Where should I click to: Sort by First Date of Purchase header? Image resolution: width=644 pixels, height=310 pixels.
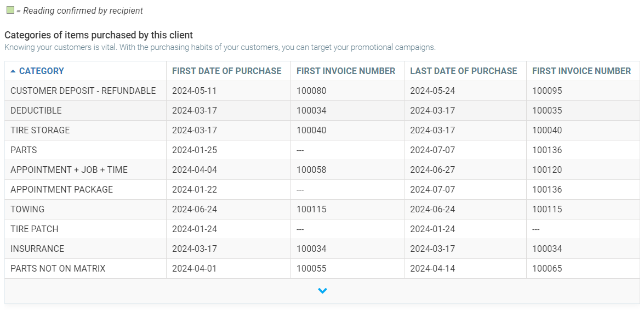(x=226, y=71)
